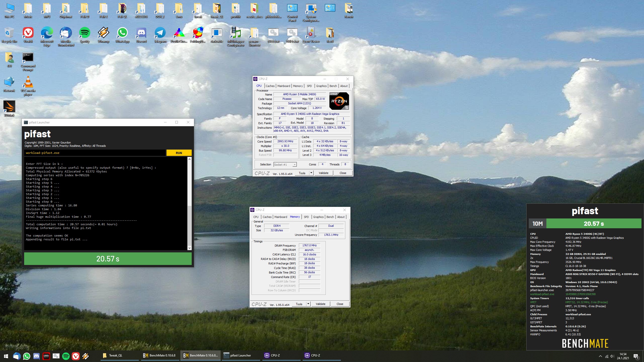This screenshot has width=644, height=362.
Task: Select CPU tab in lower CPU-Z window
Action: [256, 217]
